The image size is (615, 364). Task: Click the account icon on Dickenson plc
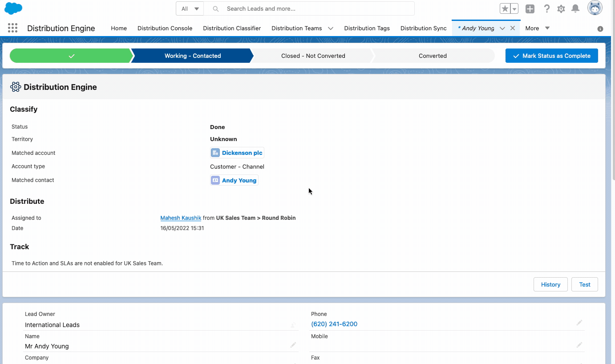coord(215,153)
